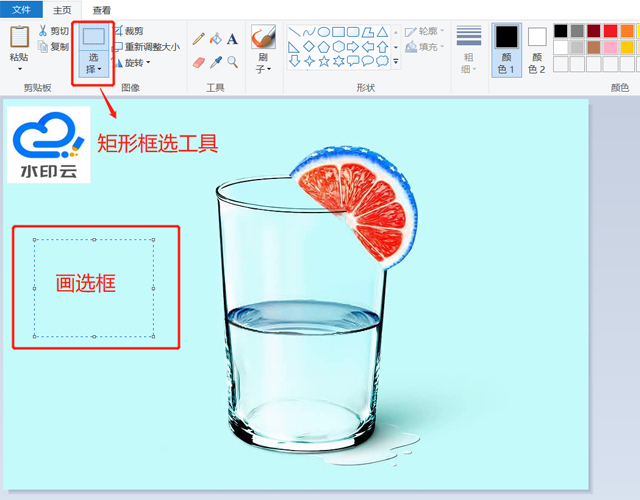Choose the Polygon shape
640x500 pixels.
coord(368,32)
